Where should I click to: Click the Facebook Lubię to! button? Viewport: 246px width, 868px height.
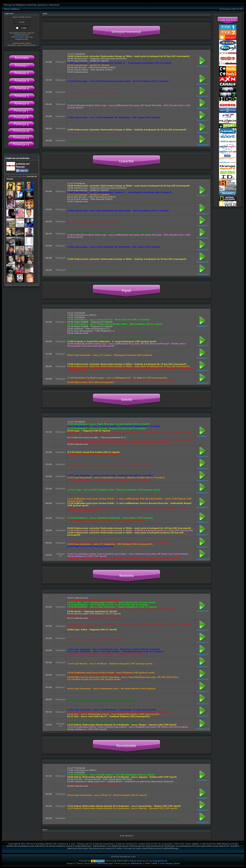coord(22,170)
